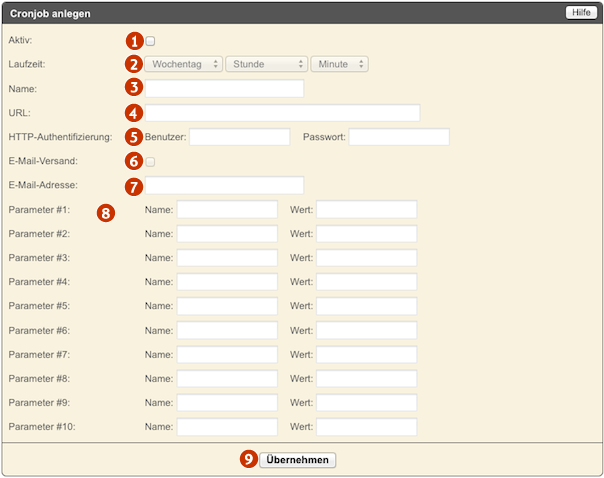Focus the URL input field

point(282,113)
